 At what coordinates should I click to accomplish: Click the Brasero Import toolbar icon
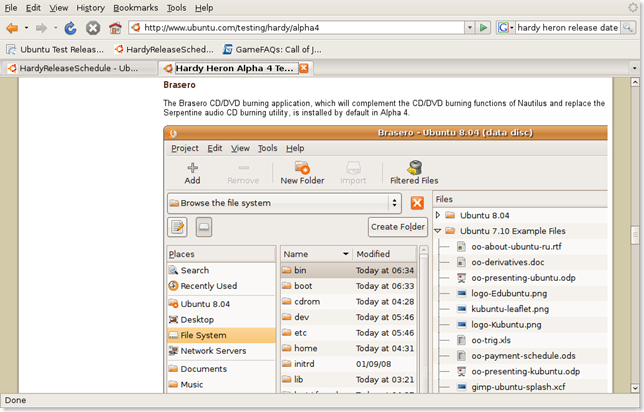click(353, 173)
